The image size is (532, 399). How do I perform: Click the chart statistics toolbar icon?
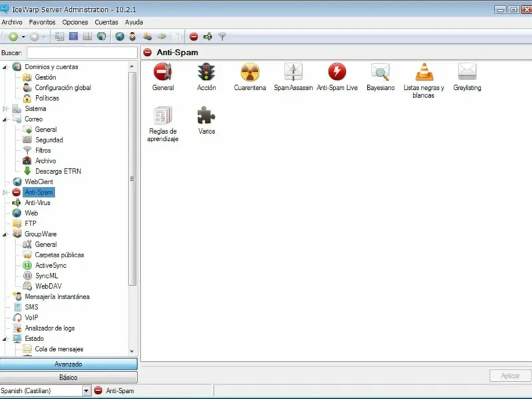click(x=87, y=37)
